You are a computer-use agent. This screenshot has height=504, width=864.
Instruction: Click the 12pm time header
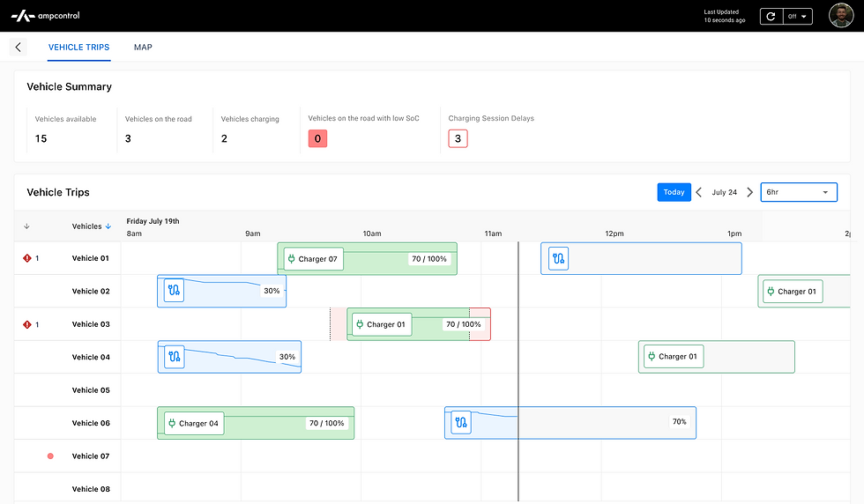(614, 233)
